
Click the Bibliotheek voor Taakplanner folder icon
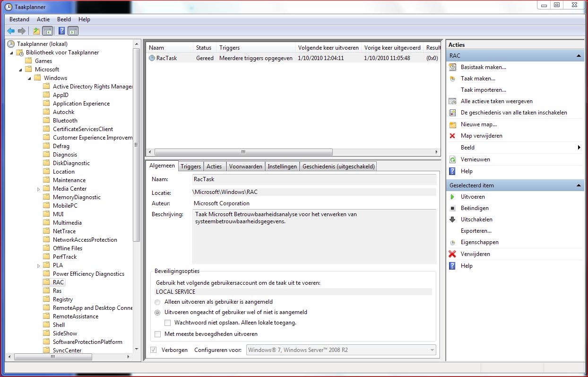tap(20, 53)
